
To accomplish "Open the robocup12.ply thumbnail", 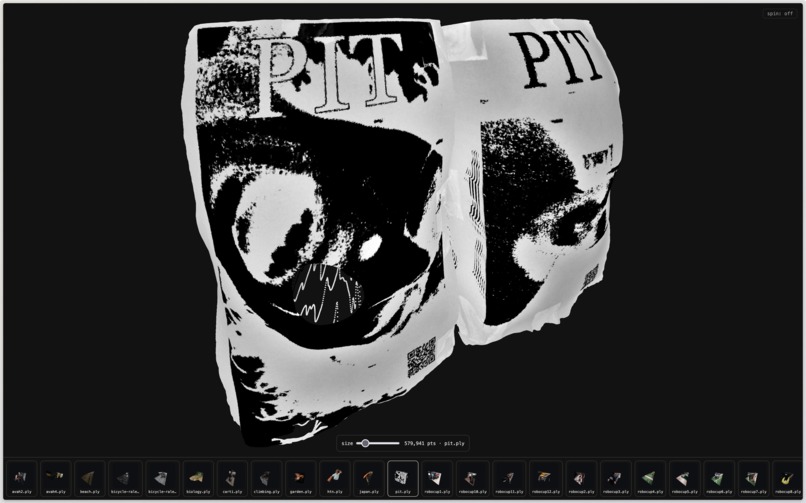I will [x=545, y=479].
